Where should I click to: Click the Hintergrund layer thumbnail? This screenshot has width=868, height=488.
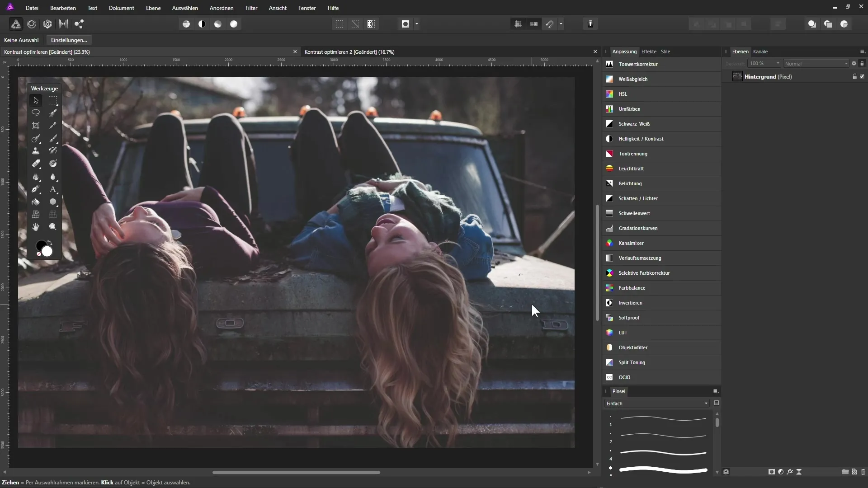[737, 76]
